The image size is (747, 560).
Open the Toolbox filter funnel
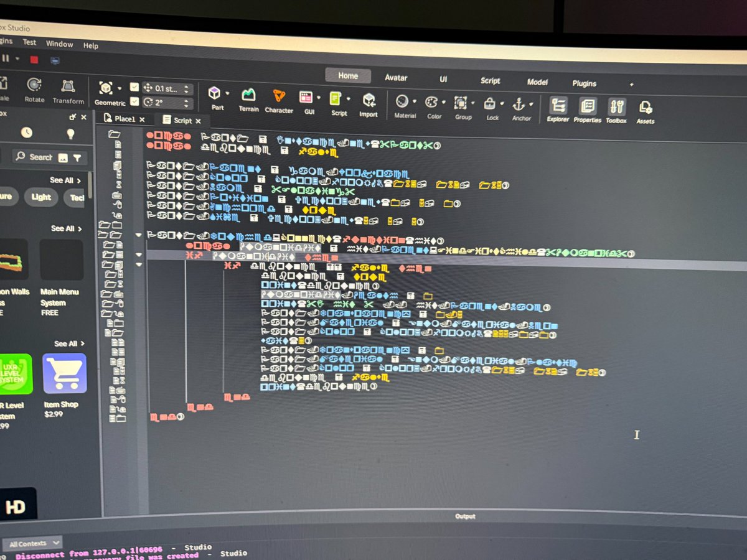[x=77, y=158]
